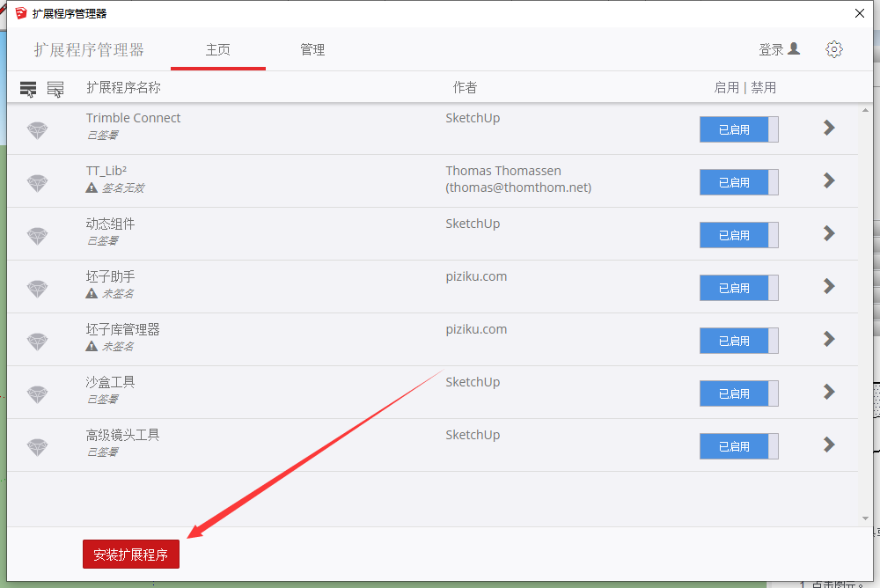Click gem icon for 坯子助手

click(x=38, y=289)
